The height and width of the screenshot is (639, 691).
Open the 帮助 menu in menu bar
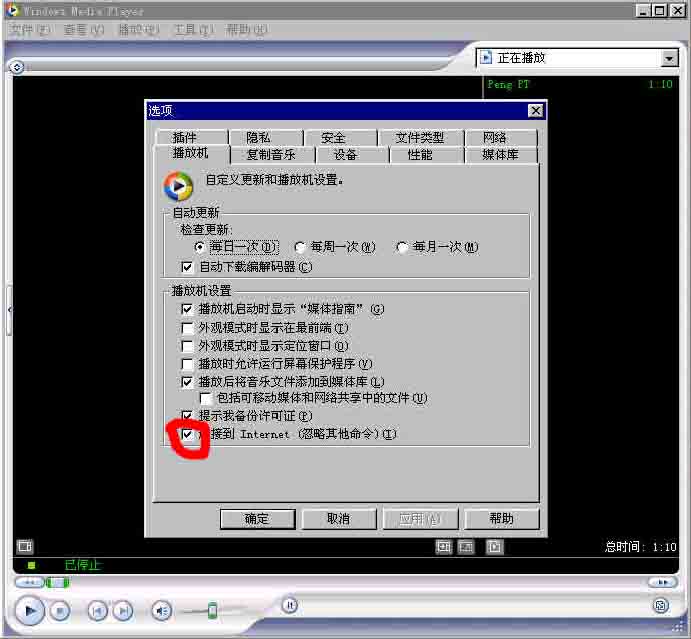click(x=246, y=30)
